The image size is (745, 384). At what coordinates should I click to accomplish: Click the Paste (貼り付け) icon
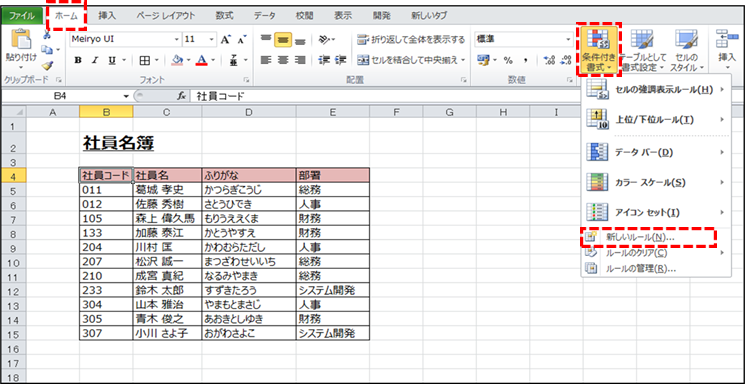point(21,40)
